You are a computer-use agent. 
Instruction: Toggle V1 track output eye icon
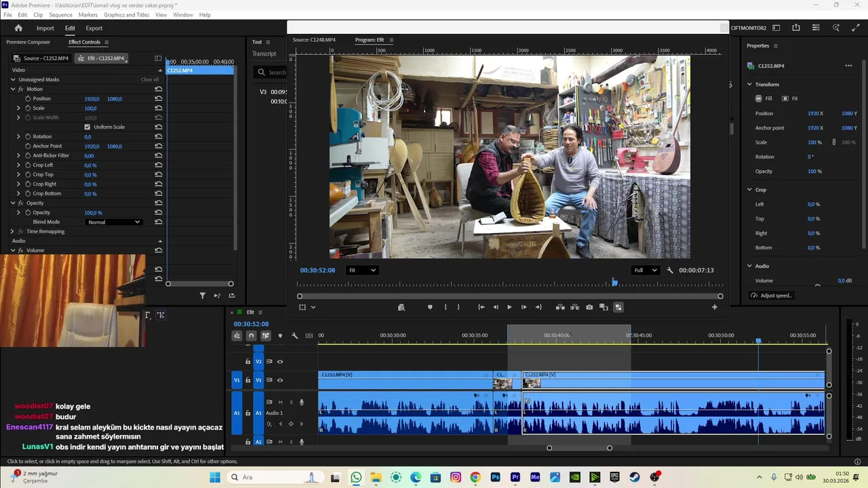click(x=280, y=380)
